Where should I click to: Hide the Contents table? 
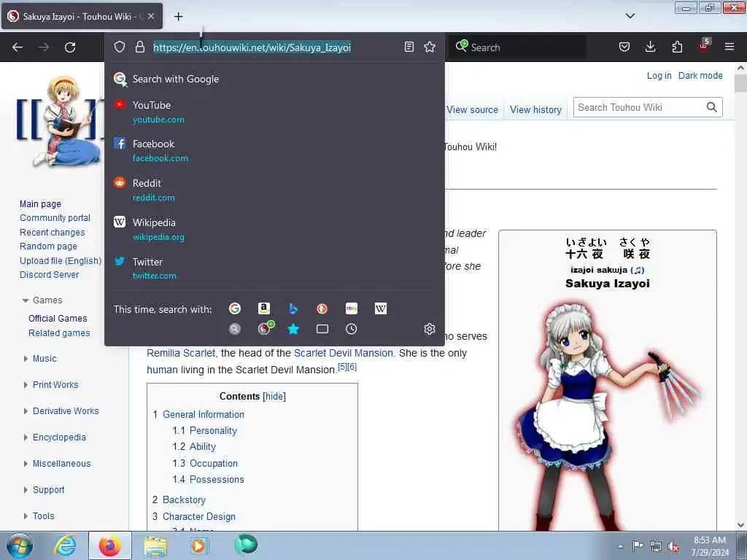pos(274,396)
